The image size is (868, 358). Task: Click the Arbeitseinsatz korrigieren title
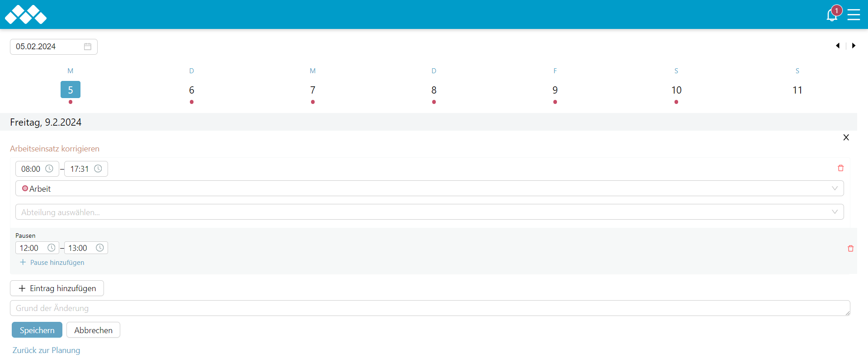(x=55, y=149)
